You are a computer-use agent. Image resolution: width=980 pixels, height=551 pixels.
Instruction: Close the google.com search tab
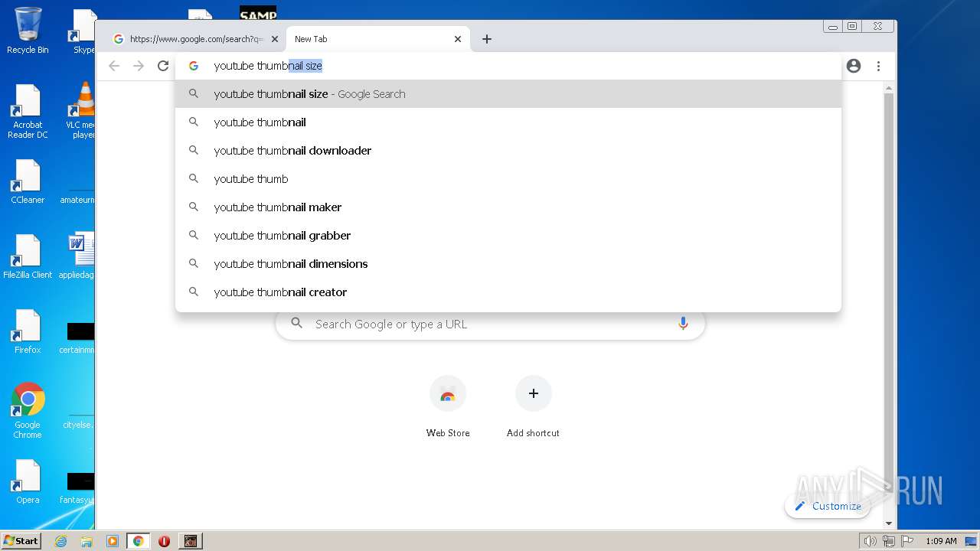pyautogui.click(x=275, y=39)
